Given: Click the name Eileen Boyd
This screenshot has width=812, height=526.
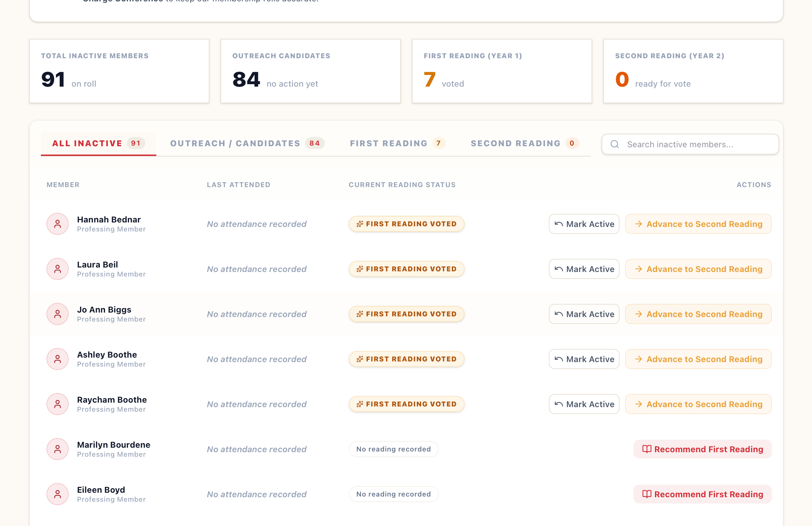Looking at the screenshot, I should [101, 490].
